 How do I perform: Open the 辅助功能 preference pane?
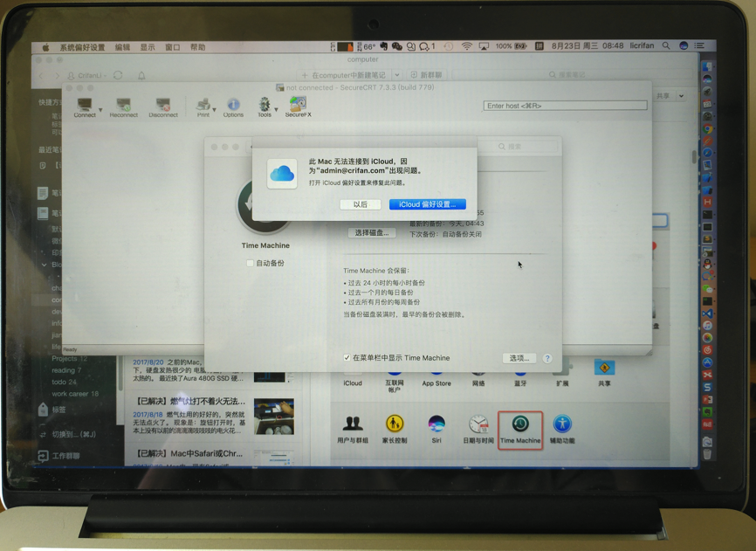pos(562,429)
